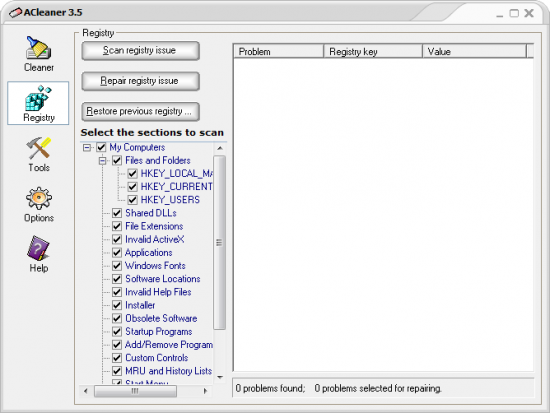Uncheck File Extensions checkbox
The width and height of the screenshot is (550, 413).
point(117,226)
